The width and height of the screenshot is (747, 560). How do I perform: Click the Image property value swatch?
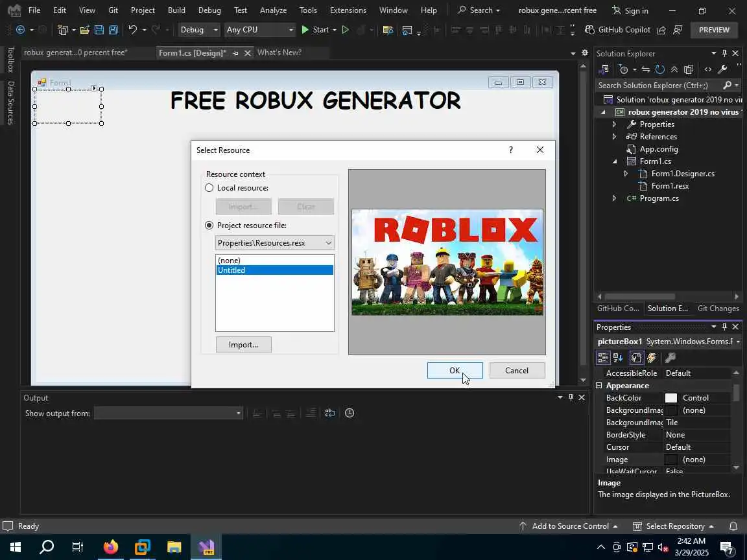[x=670, y=460]
